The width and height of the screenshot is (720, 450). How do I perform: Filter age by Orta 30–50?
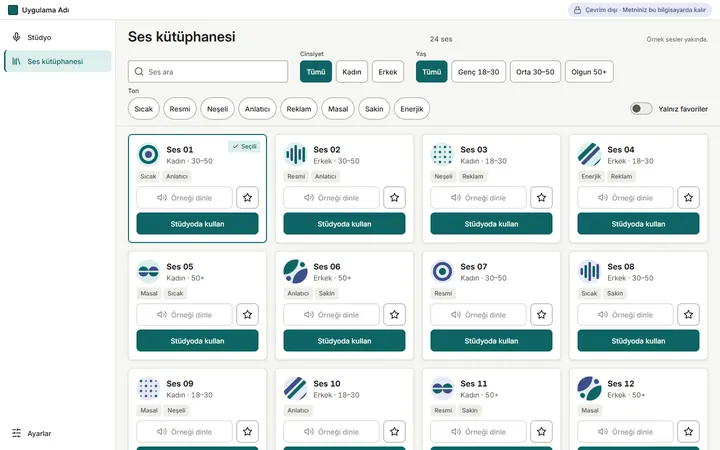535,72
